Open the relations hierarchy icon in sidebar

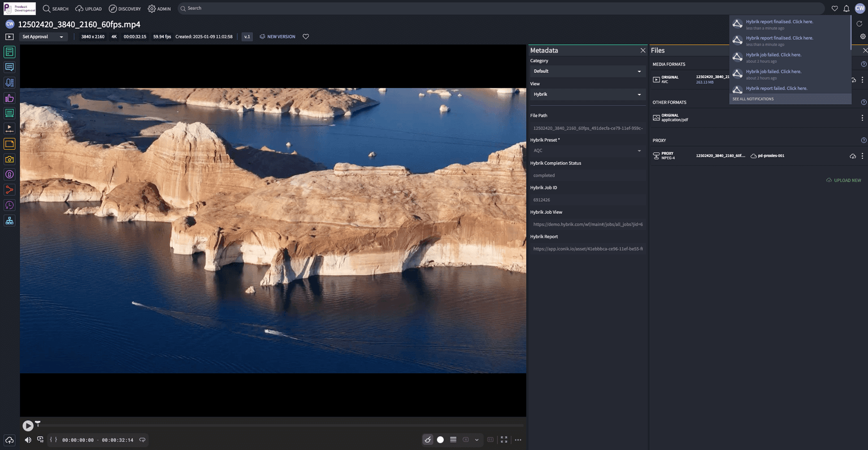tap(10, 220)
